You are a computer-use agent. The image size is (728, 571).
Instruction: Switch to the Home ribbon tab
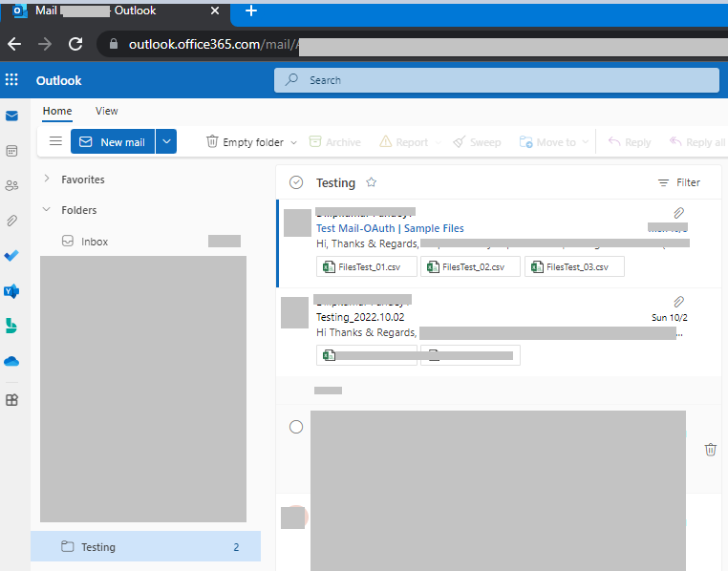(57, 111)
